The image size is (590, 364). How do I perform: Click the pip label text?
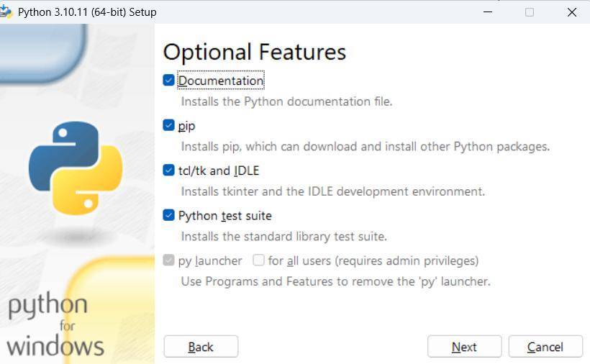tap(186, 127)
